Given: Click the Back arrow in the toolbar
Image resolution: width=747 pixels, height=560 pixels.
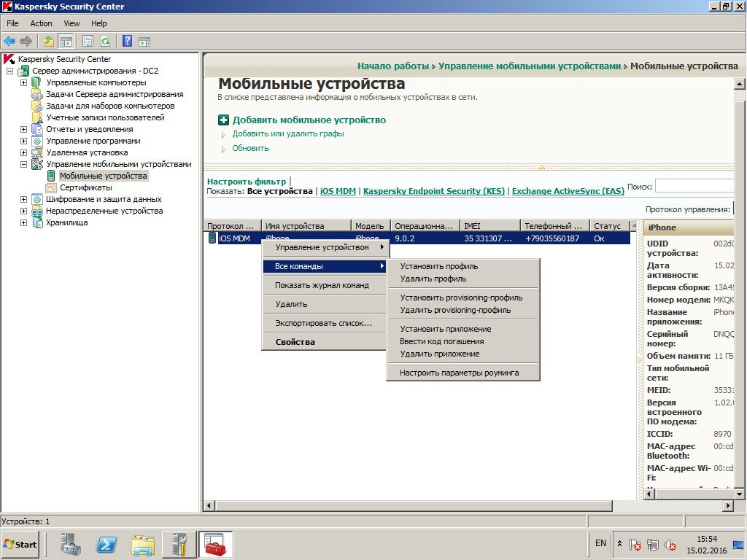Looking at the screenshot, I should [9, 42].
